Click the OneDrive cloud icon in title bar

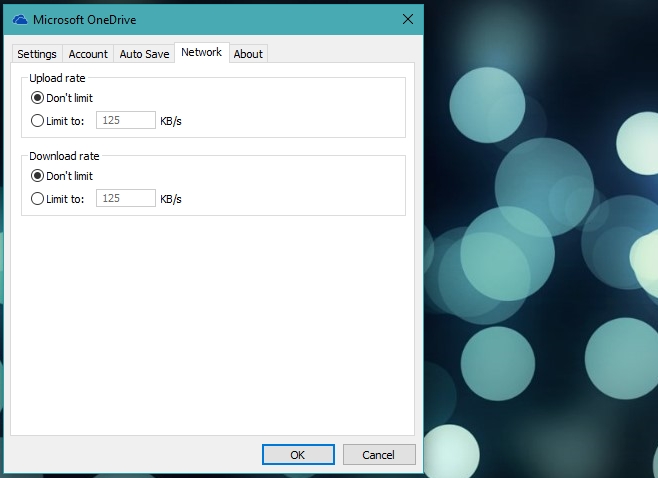20,20
